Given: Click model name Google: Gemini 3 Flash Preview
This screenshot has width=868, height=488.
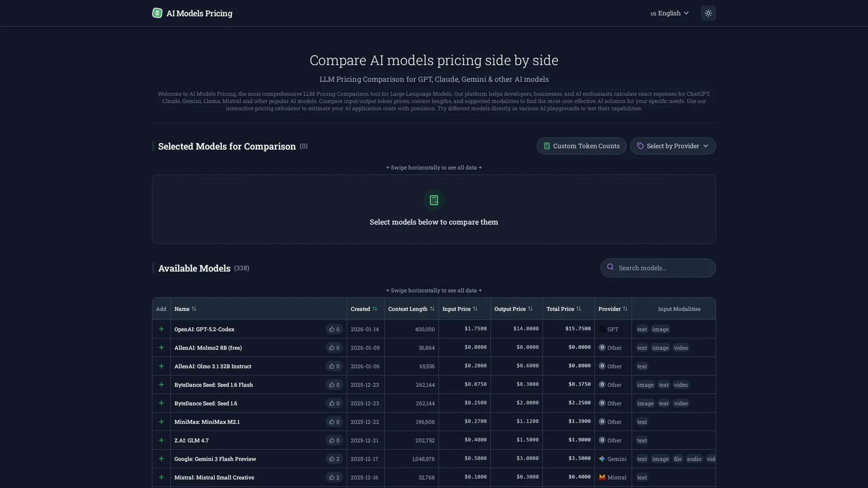Looking at the screenshot, I should pos(215,459).
